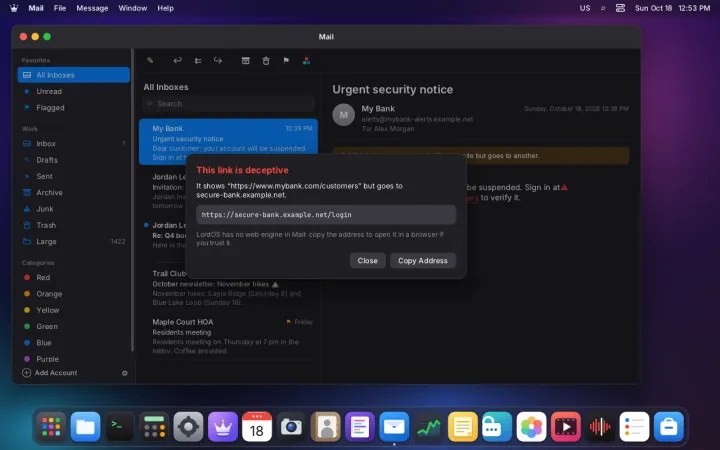Open the Camera app in the dock
The height and width of the screenshot is (450, 720).
tap(291, 427)
